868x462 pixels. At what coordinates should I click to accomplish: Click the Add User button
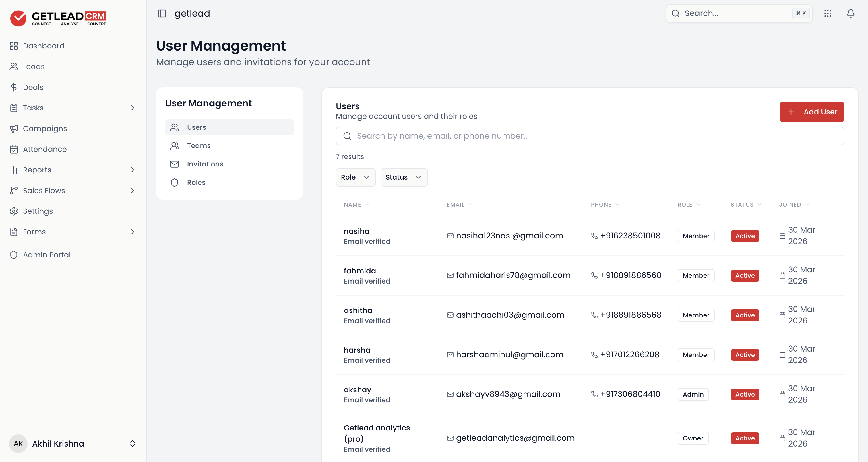tap(811, 112)
